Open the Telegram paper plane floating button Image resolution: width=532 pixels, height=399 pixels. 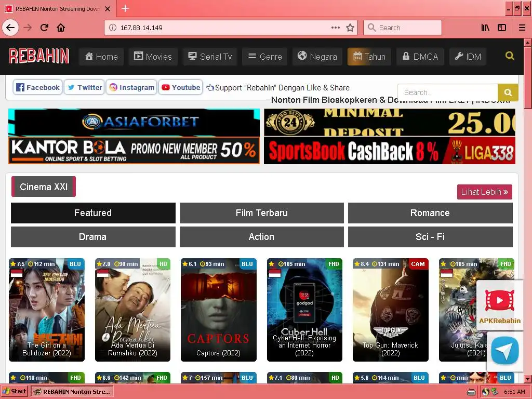(505, 351)
